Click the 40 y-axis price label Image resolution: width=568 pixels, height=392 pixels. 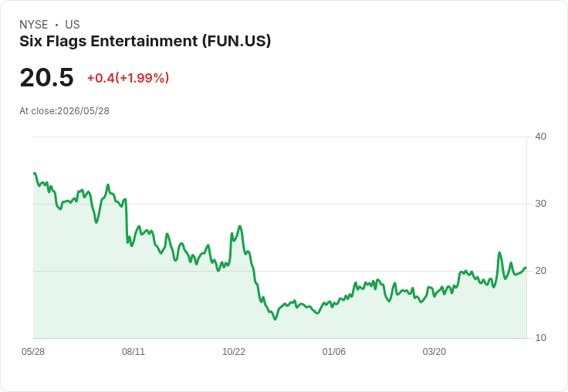[x=540, y=137]
